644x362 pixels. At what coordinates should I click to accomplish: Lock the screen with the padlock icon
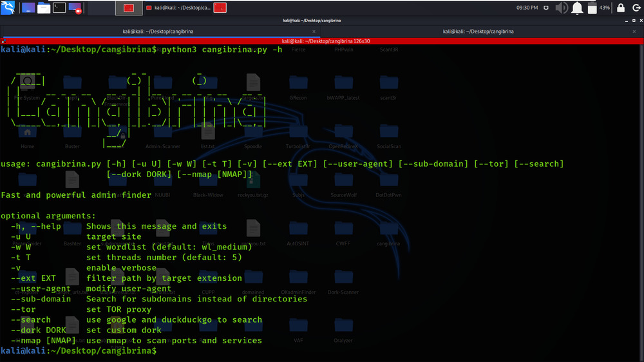(621, 8)
